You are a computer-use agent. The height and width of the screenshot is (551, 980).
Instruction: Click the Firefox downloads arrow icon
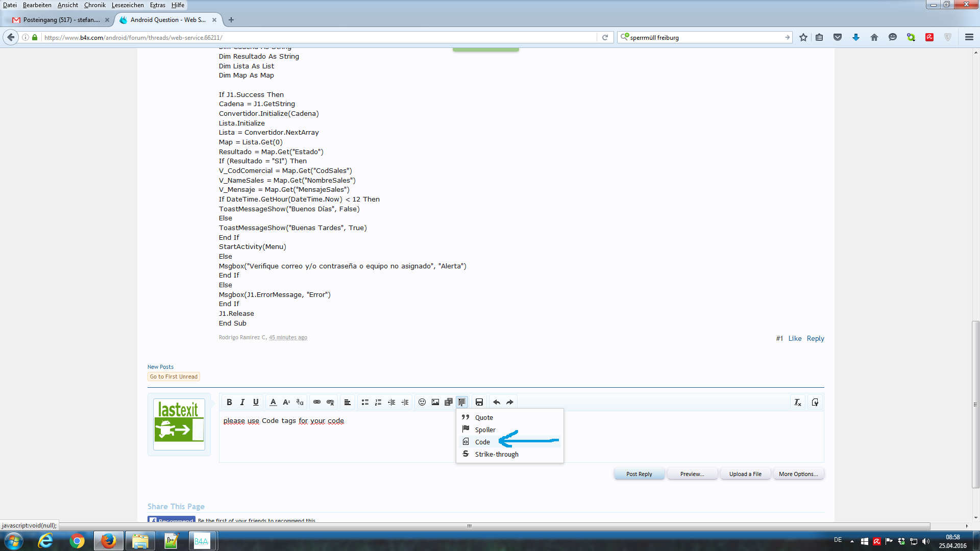(x=856, y=37)
